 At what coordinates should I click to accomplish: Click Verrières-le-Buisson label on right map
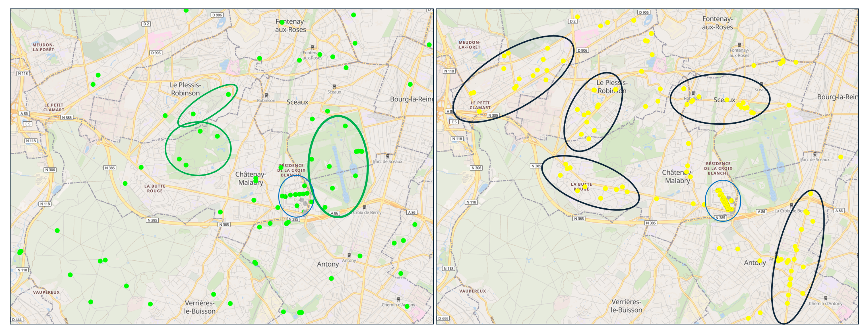point(627,306)
